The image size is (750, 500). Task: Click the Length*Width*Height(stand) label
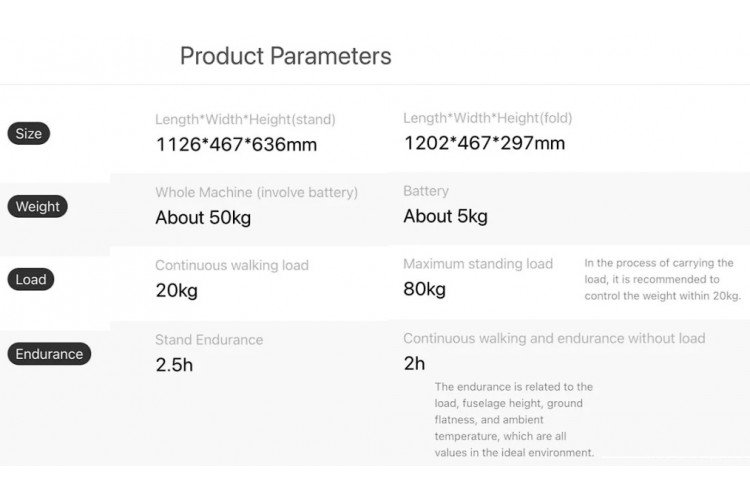pos(245,119)
